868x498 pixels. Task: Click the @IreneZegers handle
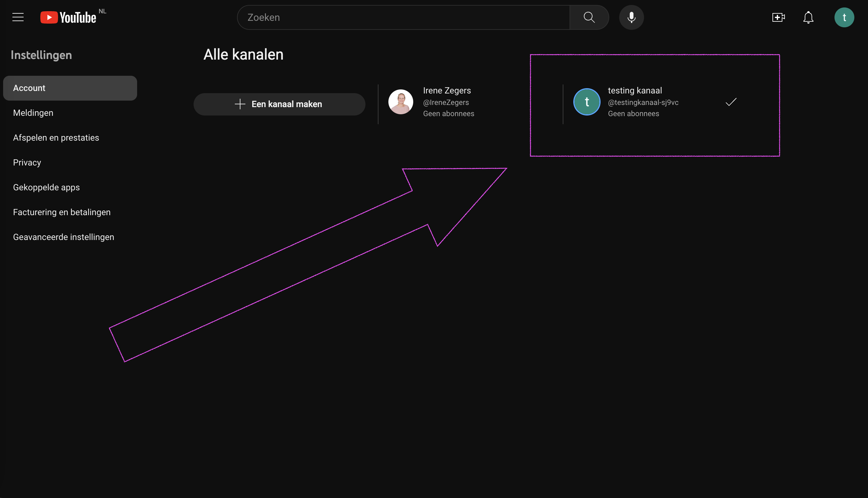point(446,102)
